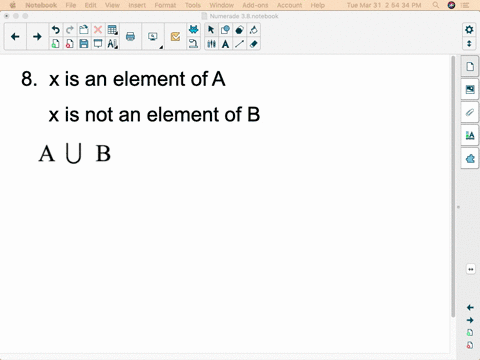The image size is (480, 360).
Task: Move toolbar with the up-down arrow button
Action: coord(469,44)
